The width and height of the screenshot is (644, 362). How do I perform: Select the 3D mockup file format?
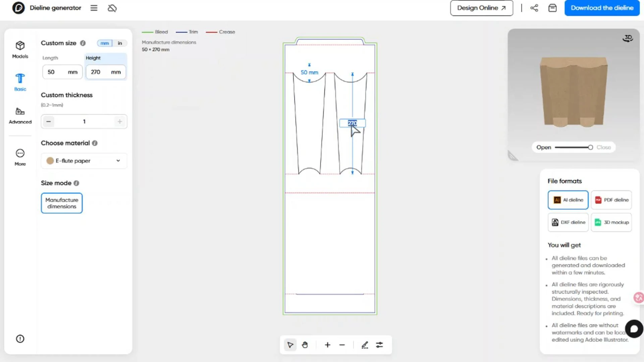point(611,222)
